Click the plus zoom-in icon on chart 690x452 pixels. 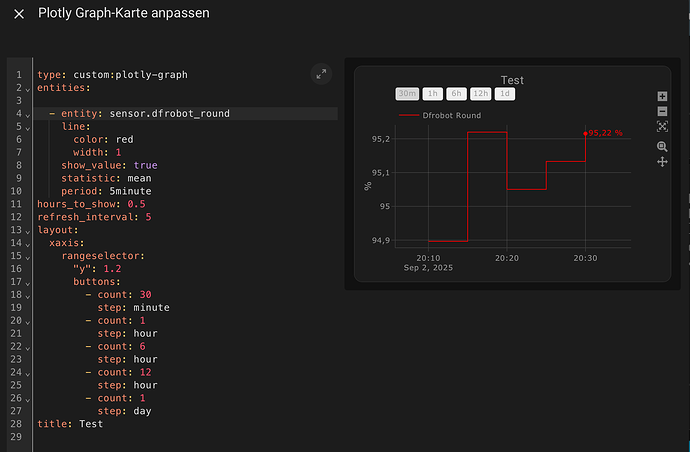(662, 96)
